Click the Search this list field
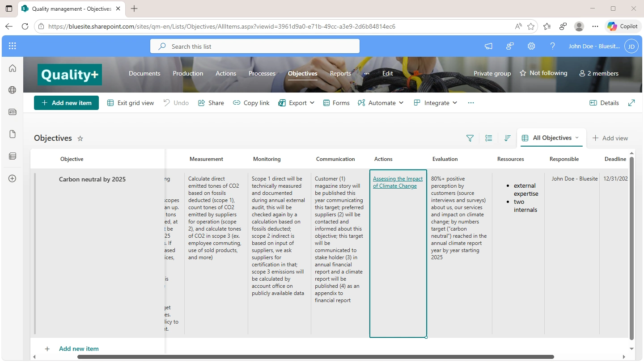This screenshot has width=644, height=362. click(255, 46)
